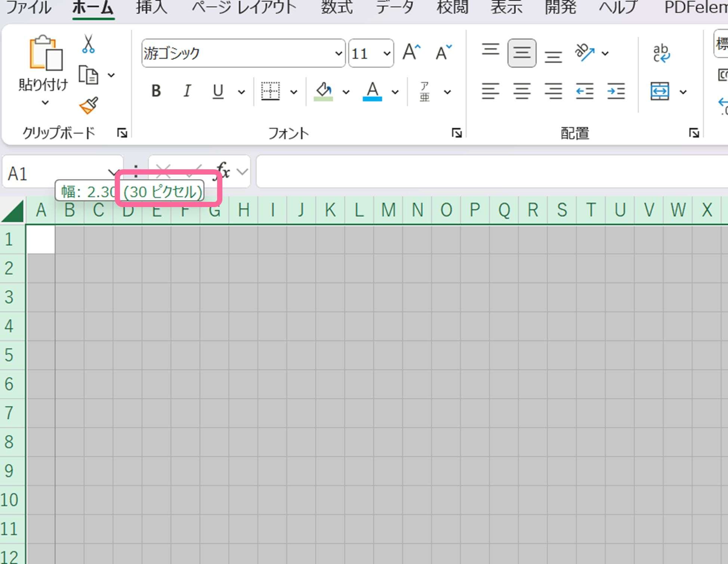Open the Paste options arrow below 貼り付け
Image resolution: width=728 pixels, height=564 pixels.
pyautogui.click(x=45, y=102)
